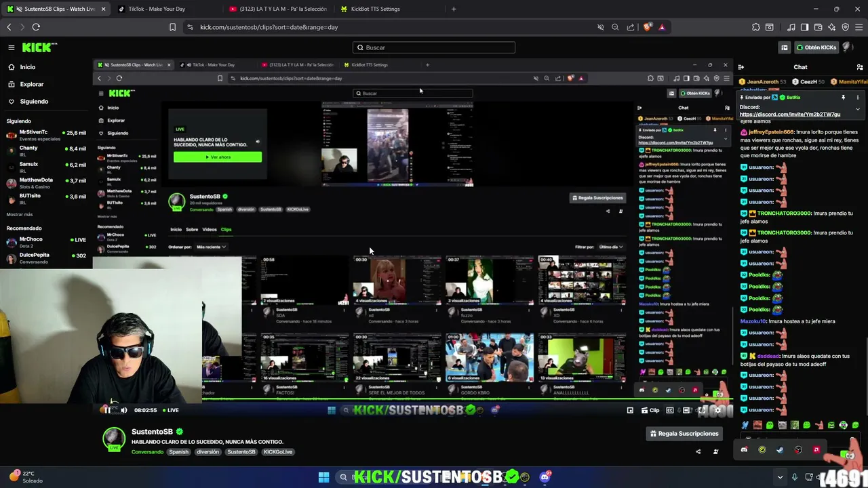Click the pin icon on the BotRix message
This screenshot has width=868, height=488.
coord(843,98)
